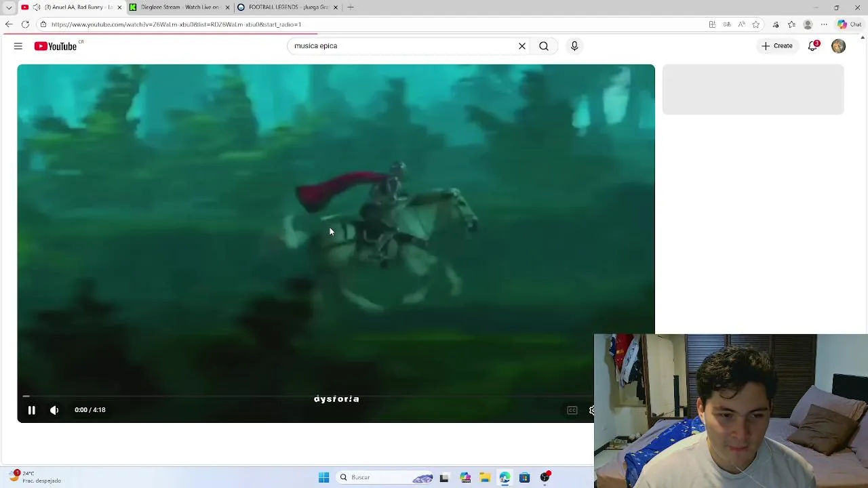Open Task View in the taskbar
The width and height of the screenshot is (868, 488).
[x=444, y=478]
